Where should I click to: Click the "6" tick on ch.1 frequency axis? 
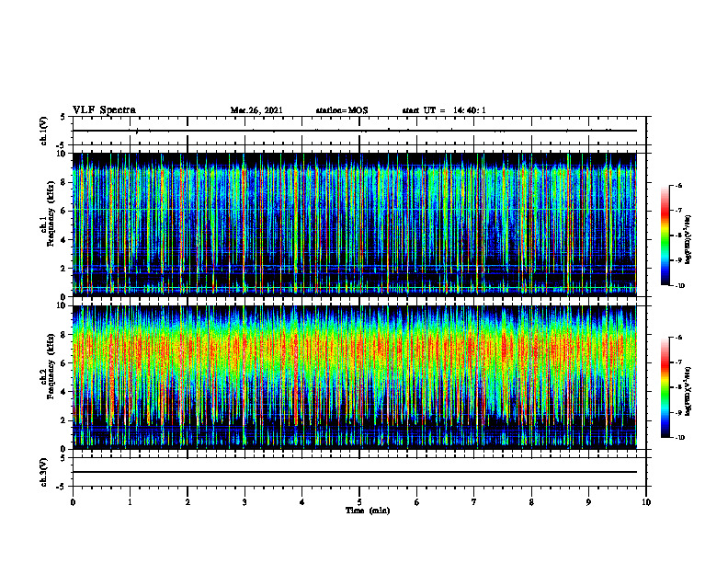pos(64,211)
